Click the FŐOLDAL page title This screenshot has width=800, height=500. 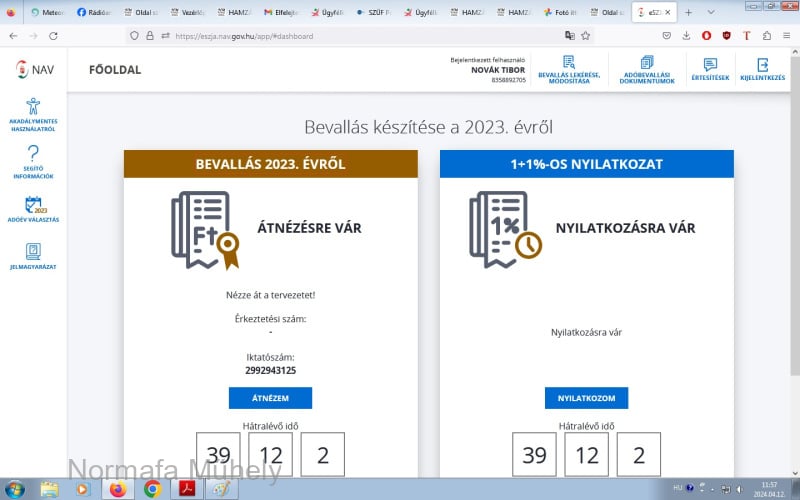(115, 70)
